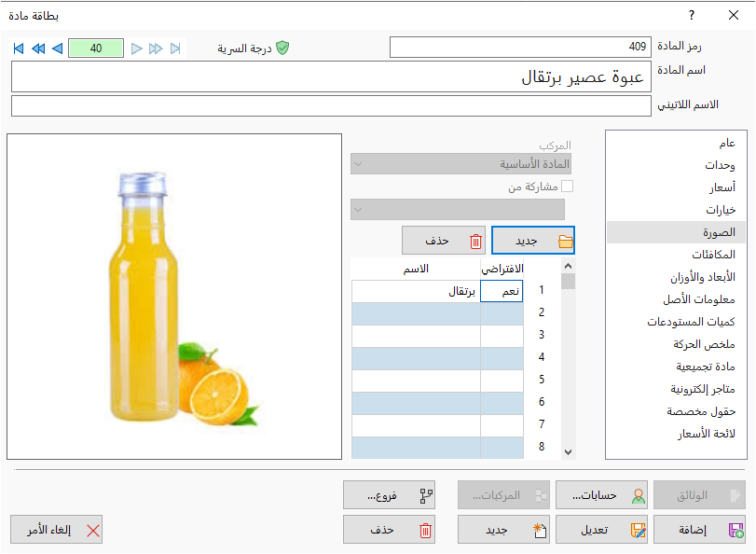Click the branches icon on فروع button

(x=426, y=495)
